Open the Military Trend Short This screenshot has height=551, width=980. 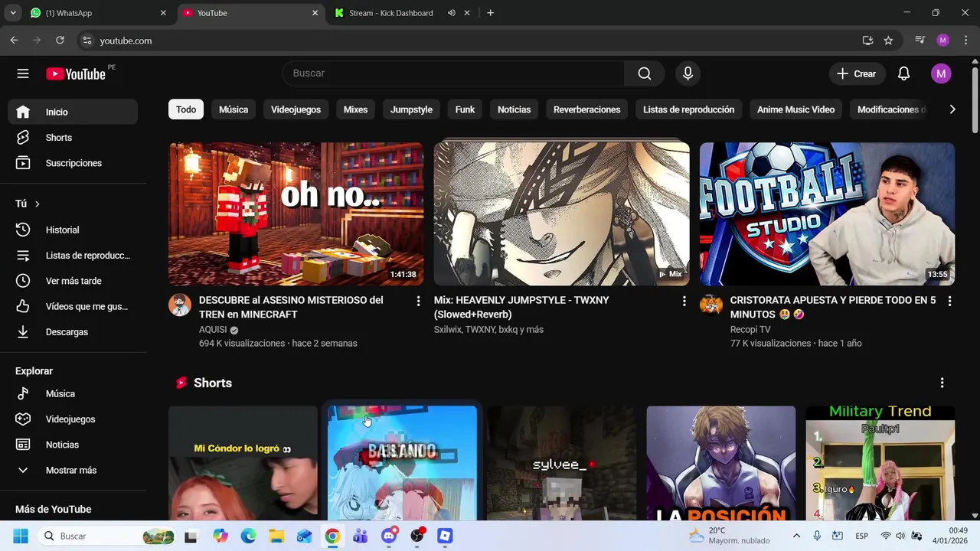coord(880,463)
